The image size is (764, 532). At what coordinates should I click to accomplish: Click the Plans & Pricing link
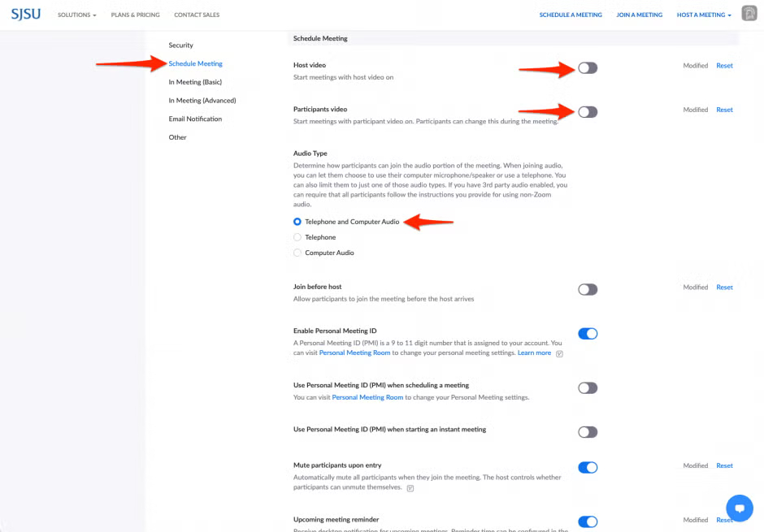[x=135, y=15]
